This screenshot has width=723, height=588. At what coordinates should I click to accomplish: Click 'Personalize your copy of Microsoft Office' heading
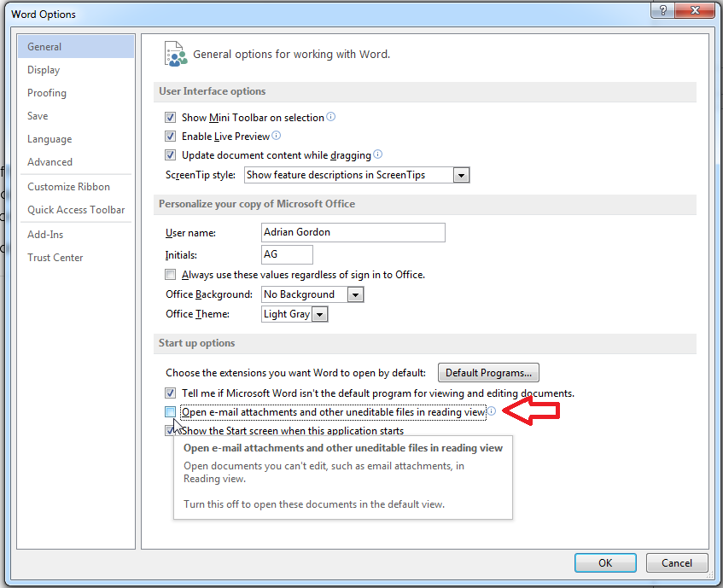tap(257, 204)
